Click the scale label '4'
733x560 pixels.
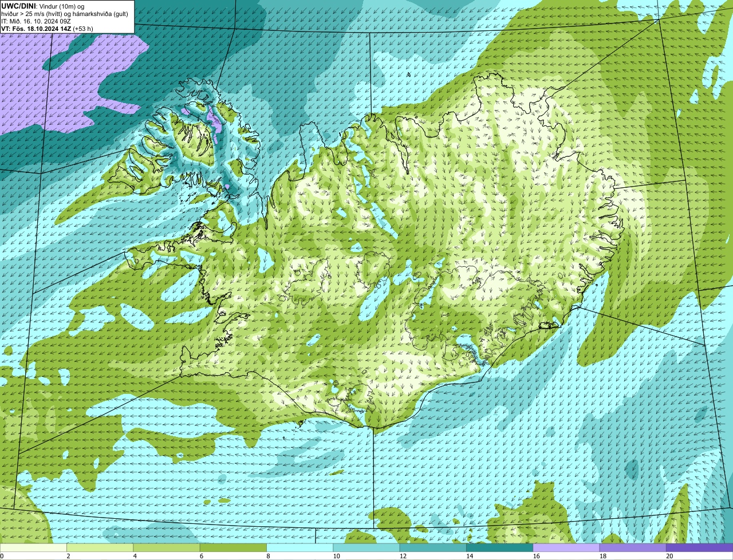point(135,556)
